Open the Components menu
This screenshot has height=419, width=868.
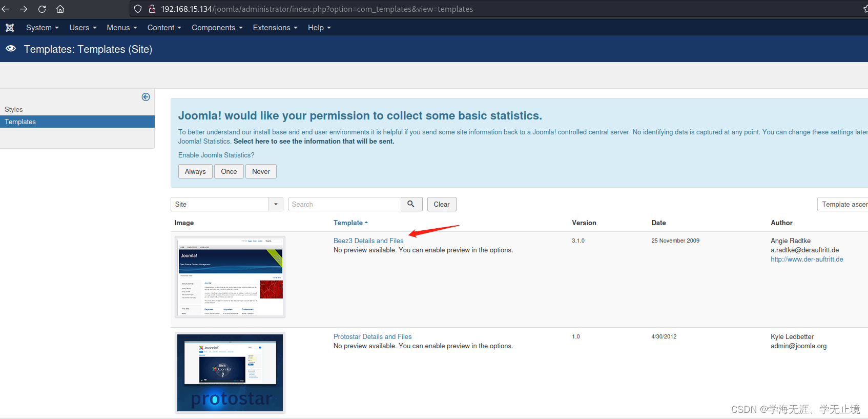click(x=217, y=28)
